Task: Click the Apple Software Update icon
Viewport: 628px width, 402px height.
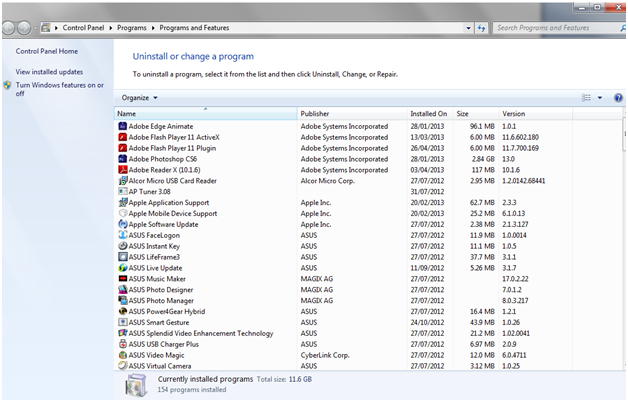Action: pos(123,225)
